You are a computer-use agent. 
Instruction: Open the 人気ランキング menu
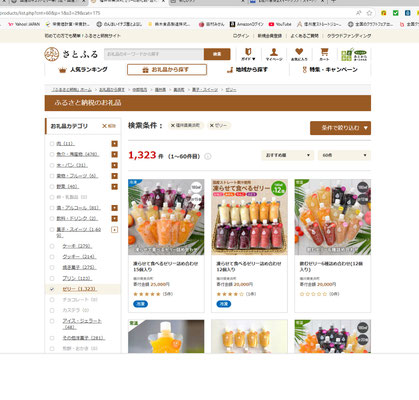coord(83,70)
